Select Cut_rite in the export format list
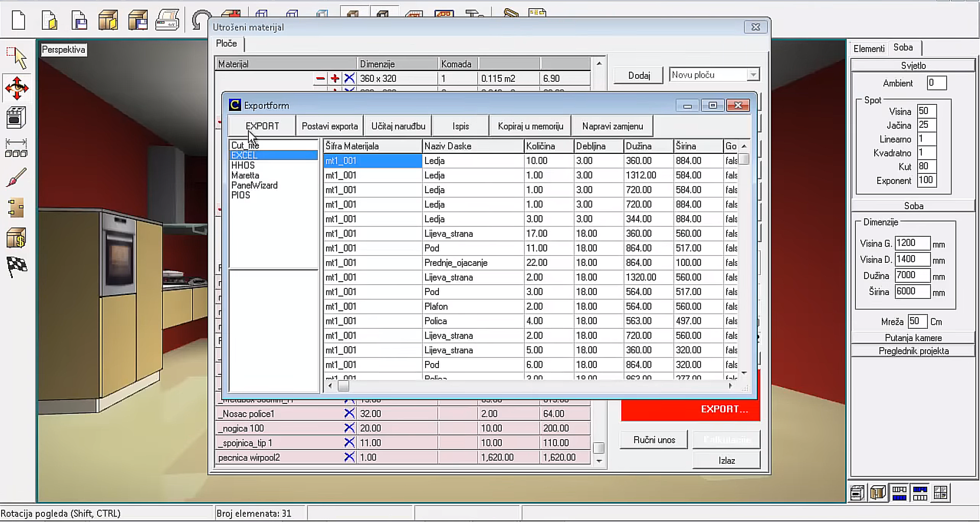The image size is (980, 522). (x=245, y=145)
